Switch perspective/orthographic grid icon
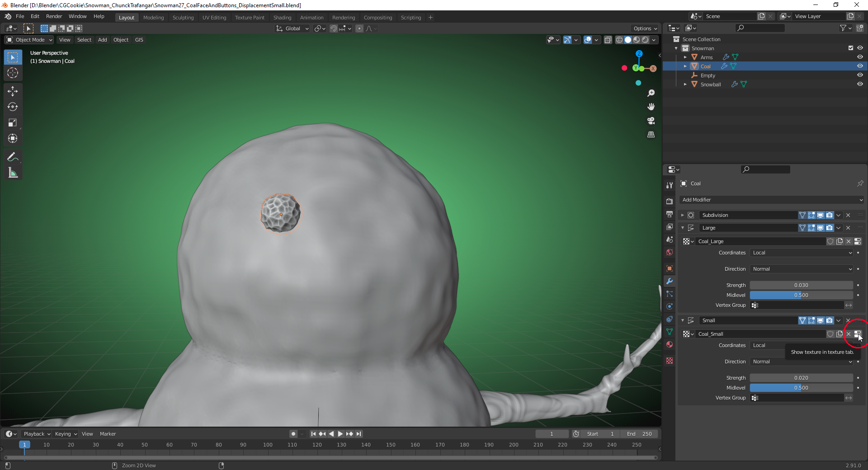Viewport: 868px width, 470px height. 651,135
